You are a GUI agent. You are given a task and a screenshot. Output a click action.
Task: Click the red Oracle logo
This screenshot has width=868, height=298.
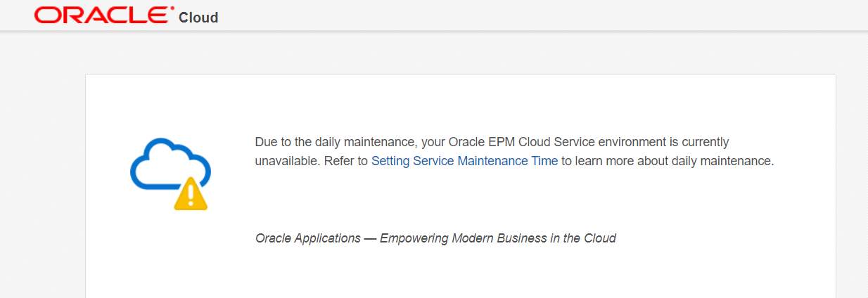pyautogui.click(x=103, y=15)
